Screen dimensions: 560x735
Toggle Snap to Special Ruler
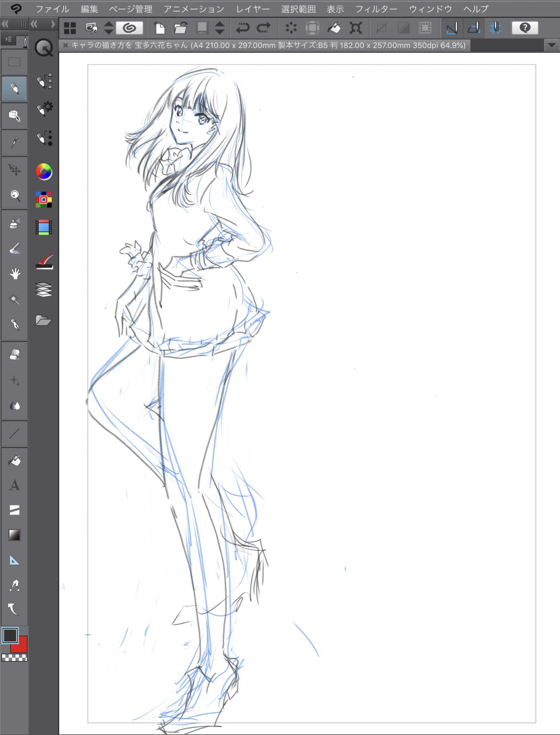coord(474,28)
